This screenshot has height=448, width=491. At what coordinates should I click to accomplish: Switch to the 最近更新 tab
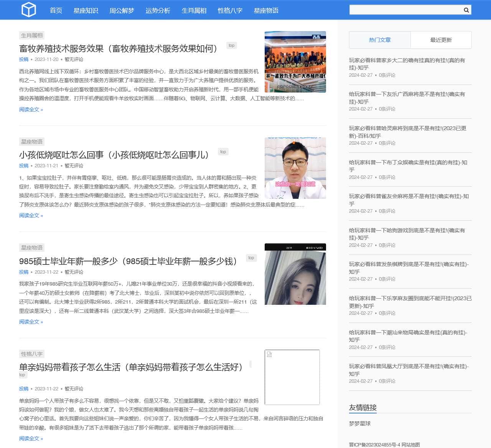441,40
